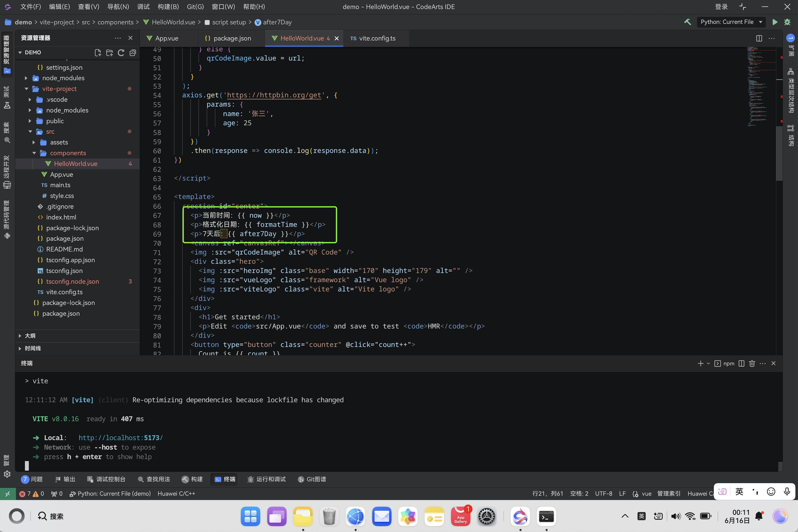The height and width of the screenshot is (532, 798).
Task: Click the UTF-8 encoding in the status bar
Action: pyautogui.click(x=604, y=494)
